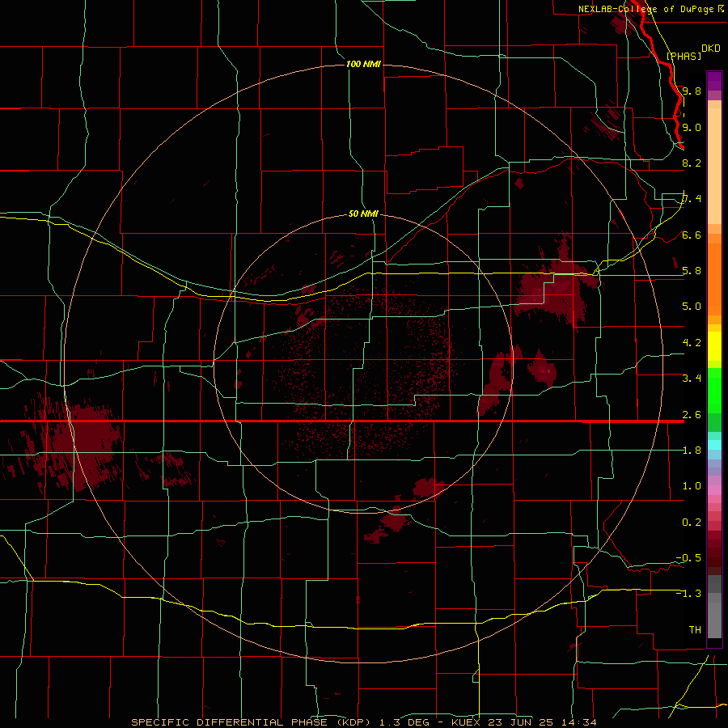Select the 2.6 legend value
The image size is (728, 728).
point(692,415)
